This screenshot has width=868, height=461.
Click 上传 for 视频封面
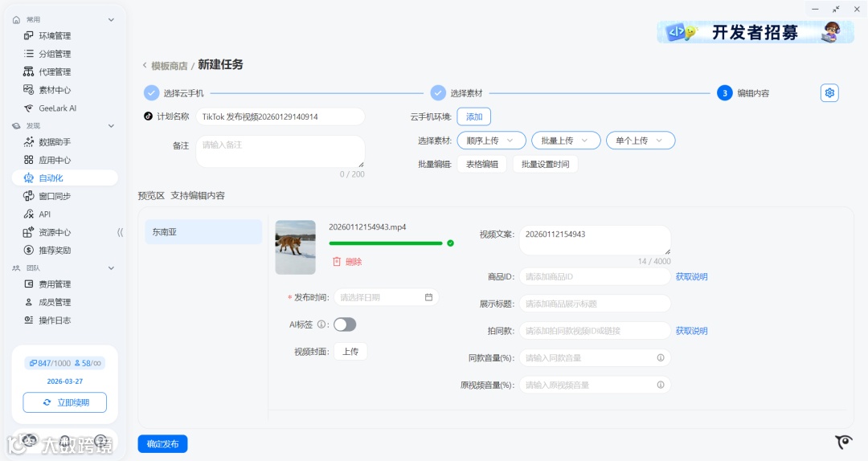[350, 352]
